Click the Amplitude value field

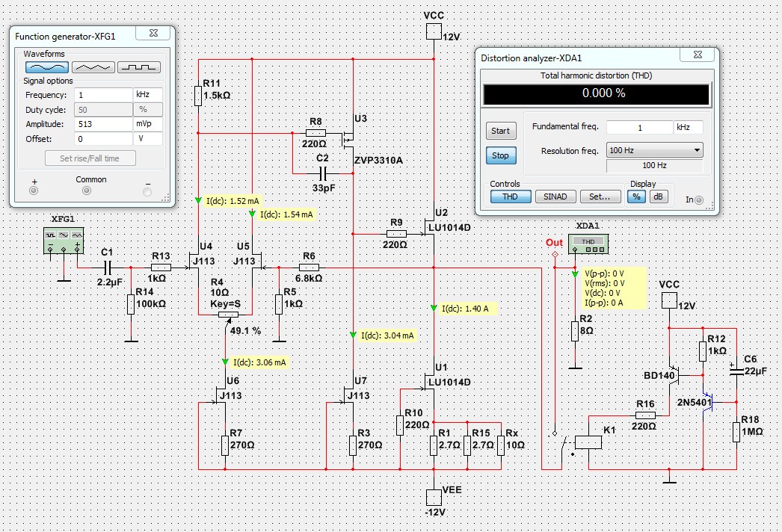[103, 123]
